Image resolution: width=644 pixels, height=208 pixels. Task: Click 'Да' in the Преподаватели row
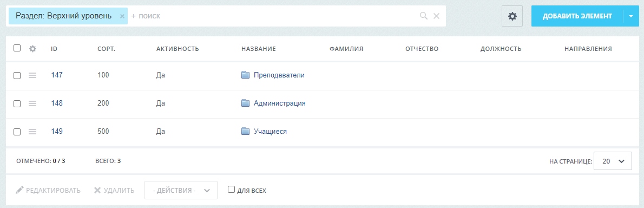[x=161, y=75]
